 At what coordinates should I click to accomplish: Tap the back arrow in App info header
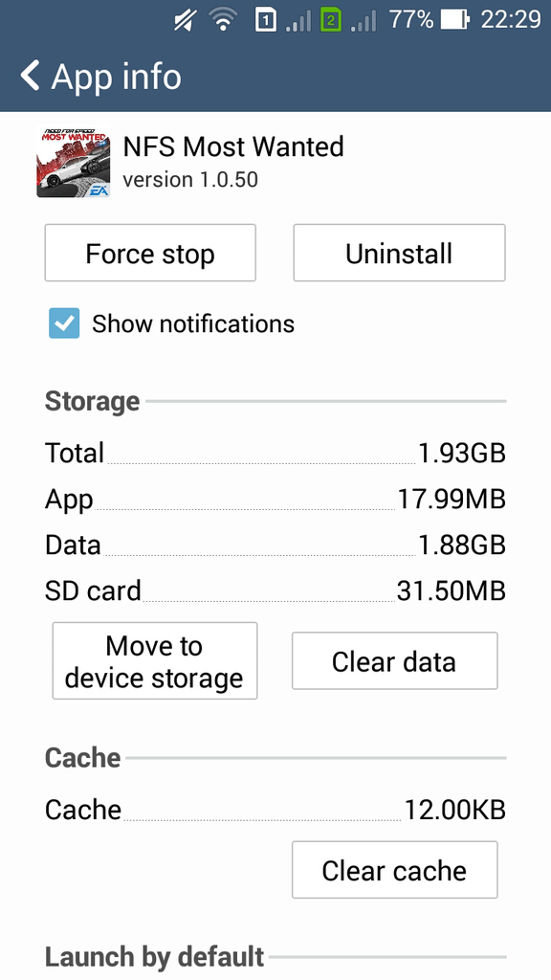(x=30, y=76)
